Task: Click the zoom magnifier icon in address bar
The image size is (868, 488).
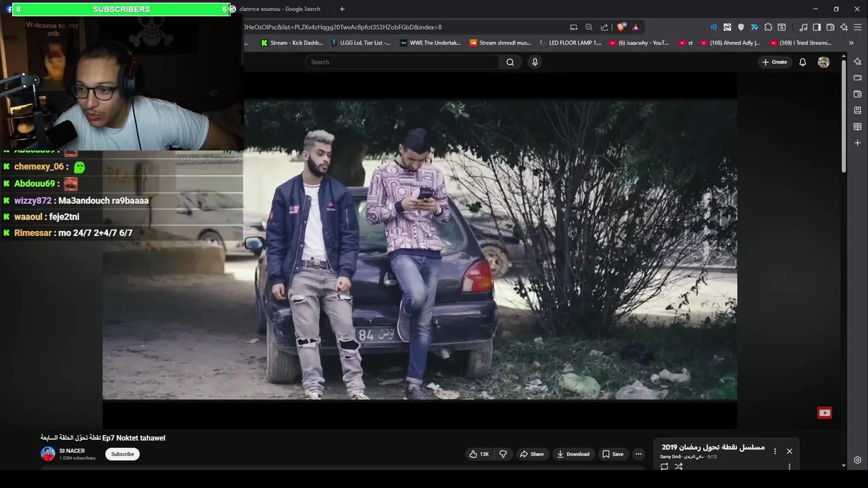Action: point(589,27)
